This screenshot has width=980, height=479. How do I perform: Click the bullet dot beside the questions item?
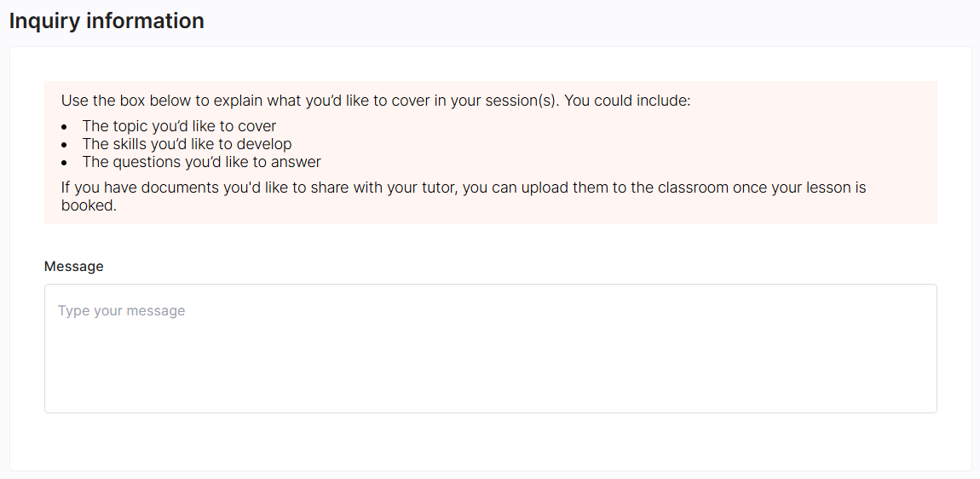coord(64,163)
